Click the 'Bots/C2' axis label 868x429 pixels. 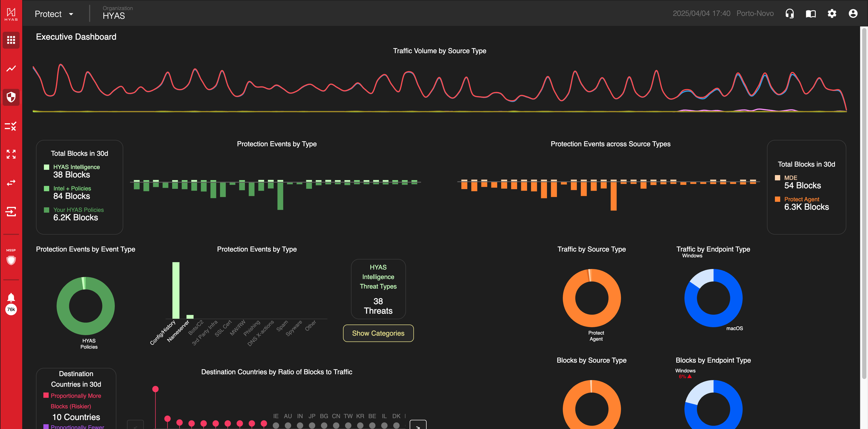(196, 327)
